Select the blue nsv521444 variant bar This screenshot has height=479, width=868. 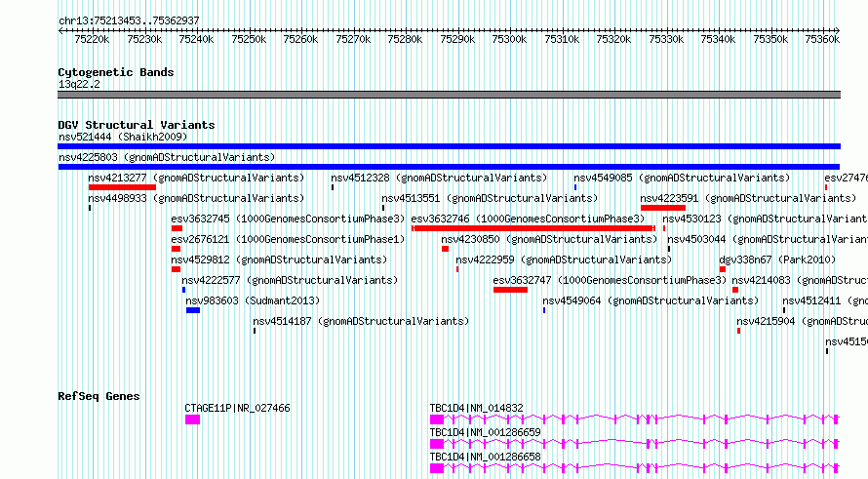(449, 146)
